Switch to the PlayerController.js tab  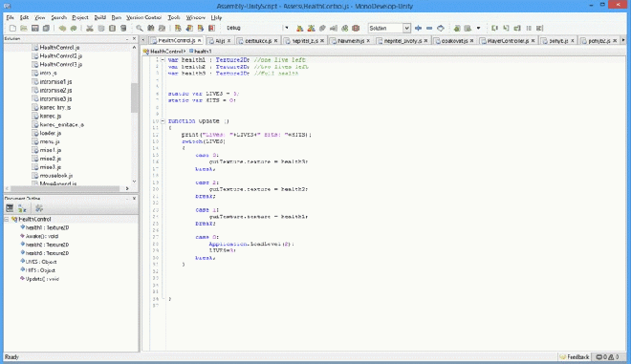coord(508,41)
